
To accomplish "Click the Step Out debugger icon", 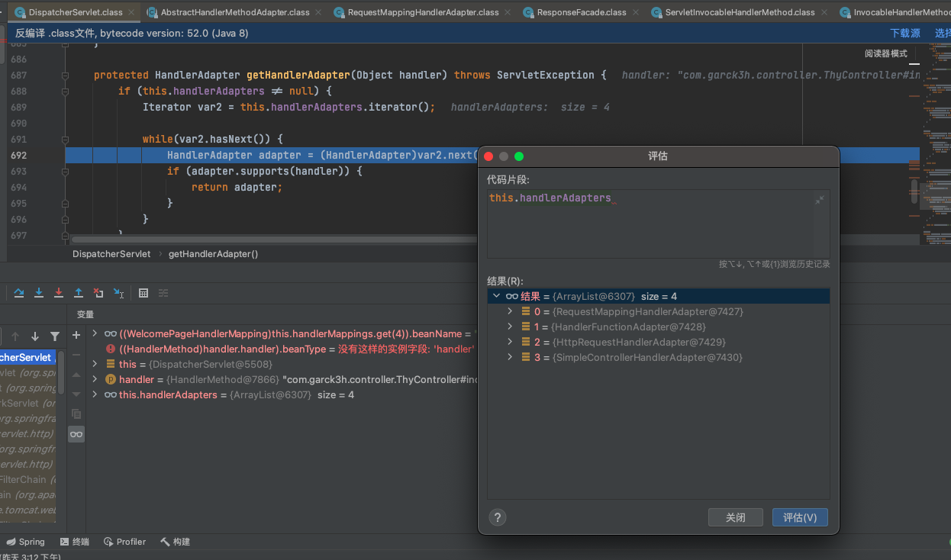I will point(79,293).
